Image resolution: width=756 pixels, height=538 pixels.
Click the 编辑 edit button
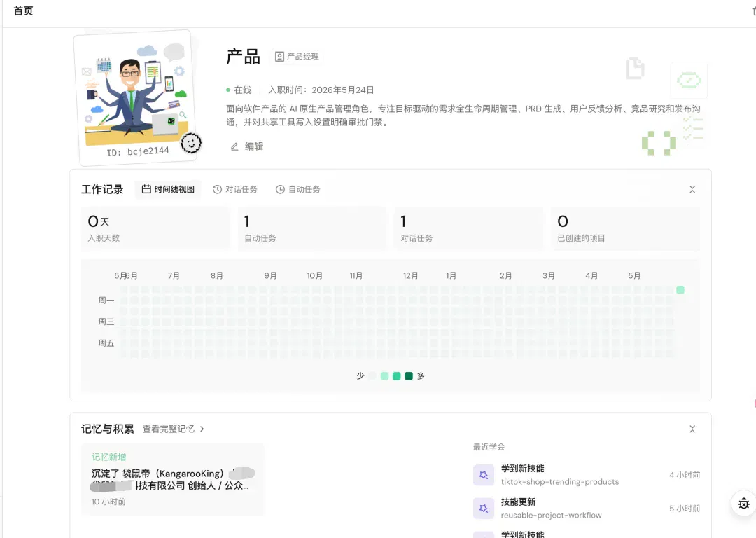[247, 146]
